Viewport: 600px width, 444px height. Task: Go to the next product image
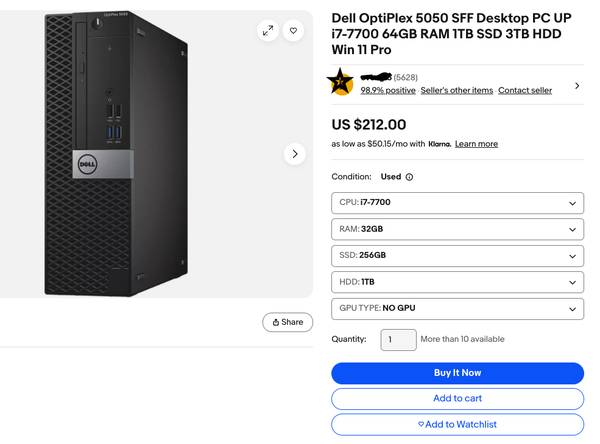pos(294,154)
